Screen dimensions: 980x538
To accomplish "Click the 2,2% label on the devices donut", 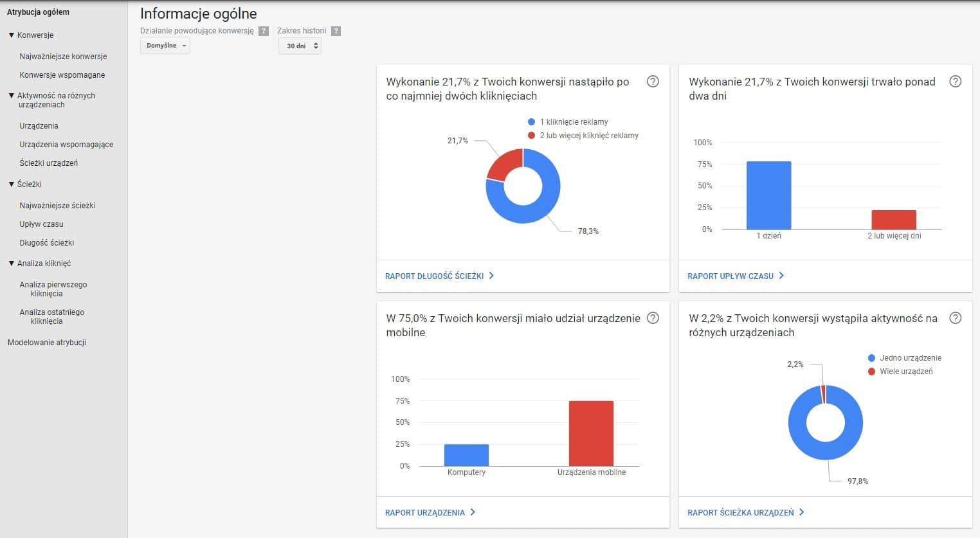I will point(795,364).
